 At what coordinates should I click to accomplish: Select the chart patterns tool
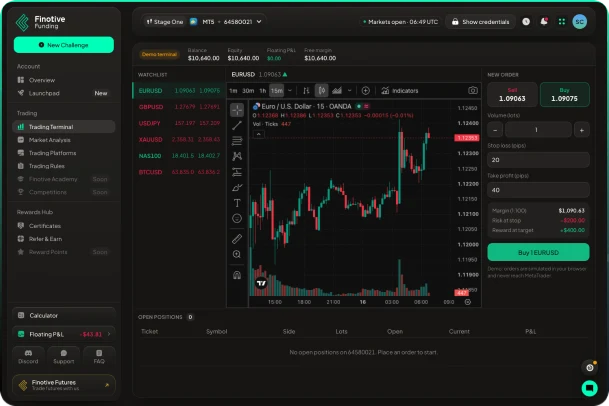click(x=237, y=156)
